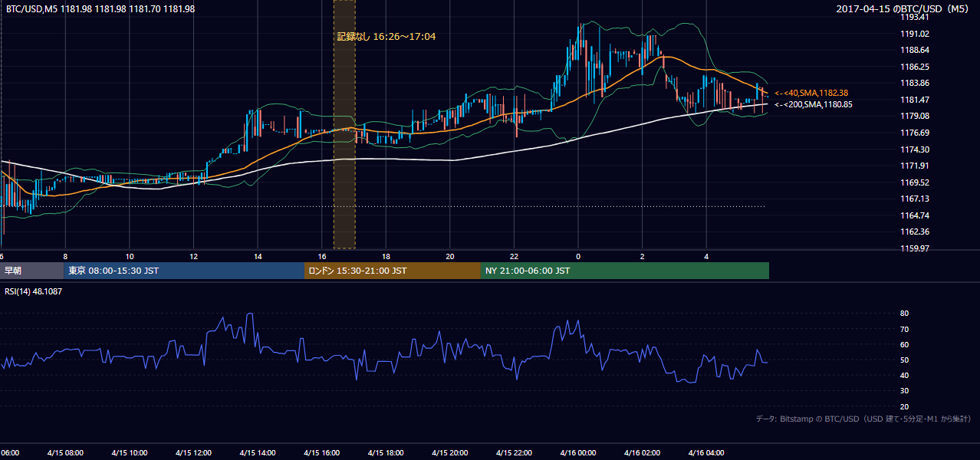This screenshot has height=460, width=980.
Task: Click the date label 4/15 22:00
Action: coord(514,453)
